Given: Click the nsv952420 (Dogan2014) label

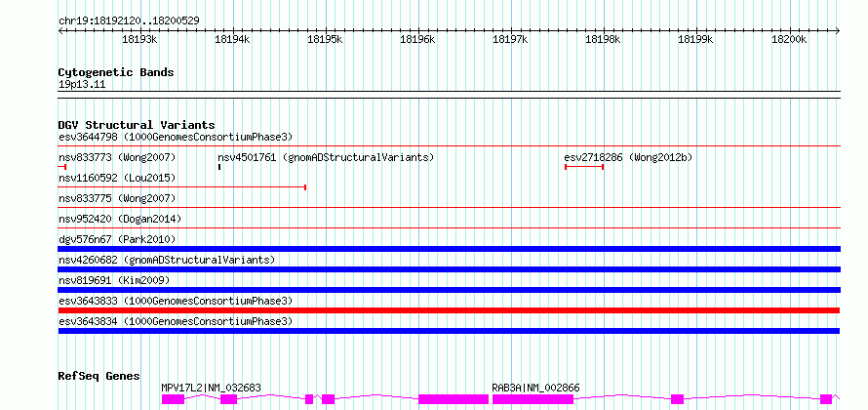Looking at the screenshot, I should click(x=120, y=219).
